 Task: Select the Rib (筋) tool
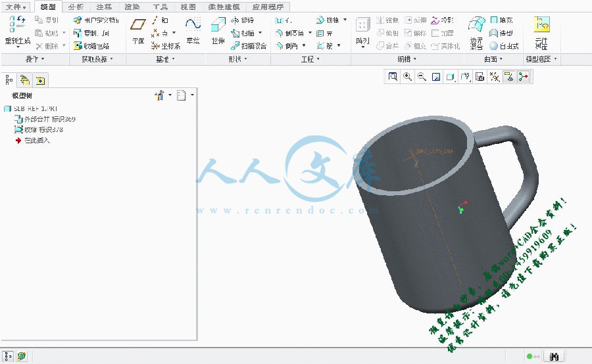coord(325,46)
